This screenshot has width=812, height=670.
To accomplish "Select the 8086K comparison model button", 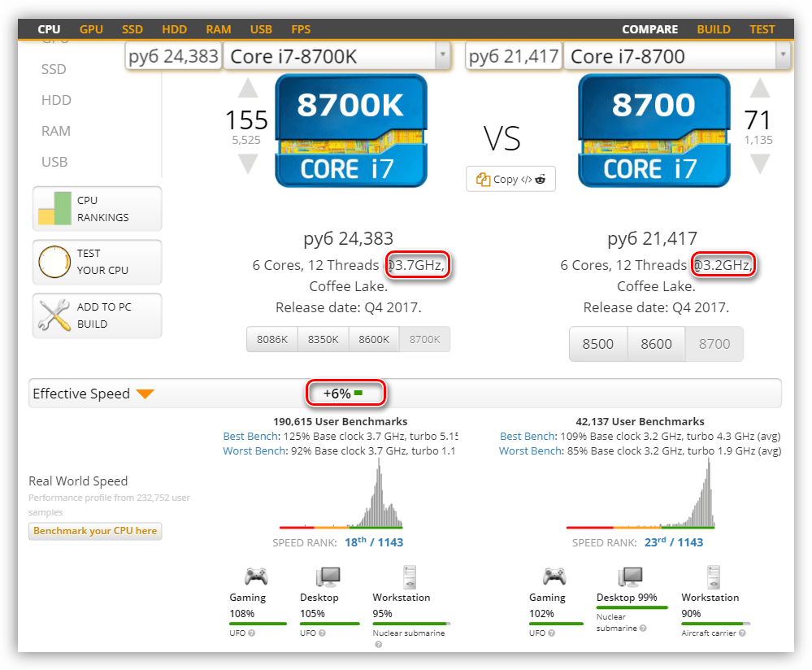I will 272,339.
